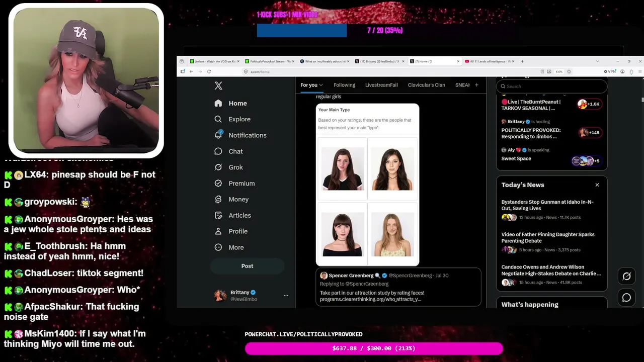Switch to the LivestreamFail tab
This screenshot has height=362, width=644.
click(x=381, y=85)
